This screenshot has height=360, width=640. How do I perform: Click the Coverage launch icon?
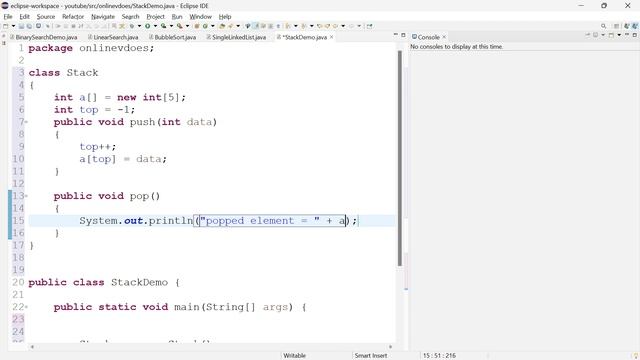click(164, 26)
